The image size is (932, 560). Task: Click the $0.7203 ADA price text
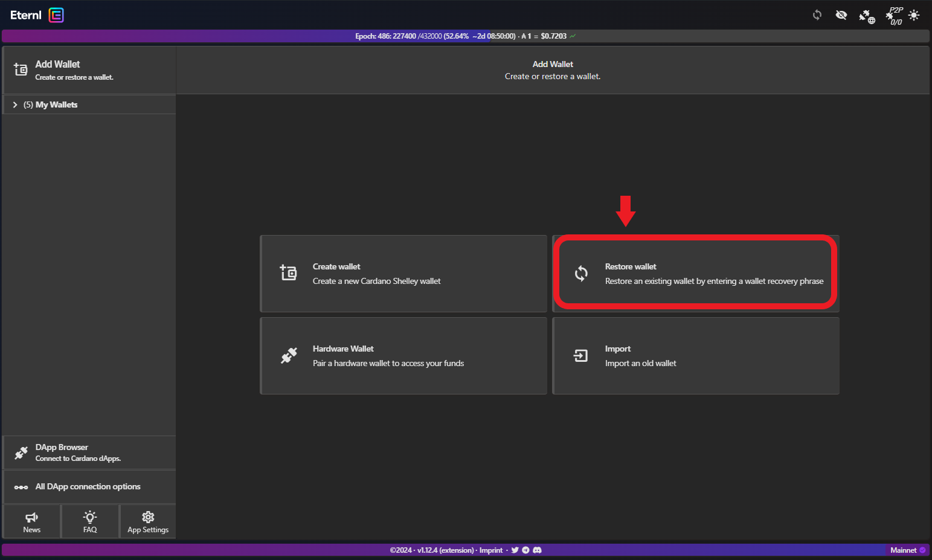553,36
